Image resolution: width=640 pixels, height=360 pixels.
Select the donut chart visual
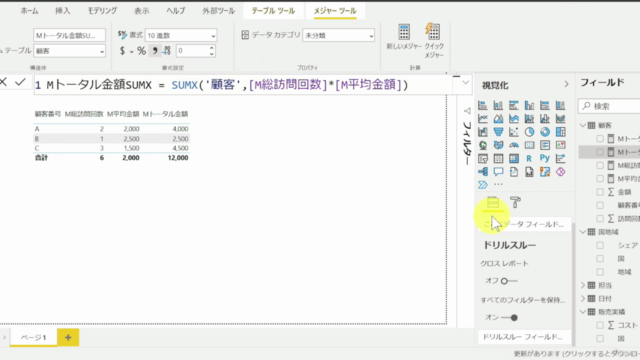coord(545,132)
